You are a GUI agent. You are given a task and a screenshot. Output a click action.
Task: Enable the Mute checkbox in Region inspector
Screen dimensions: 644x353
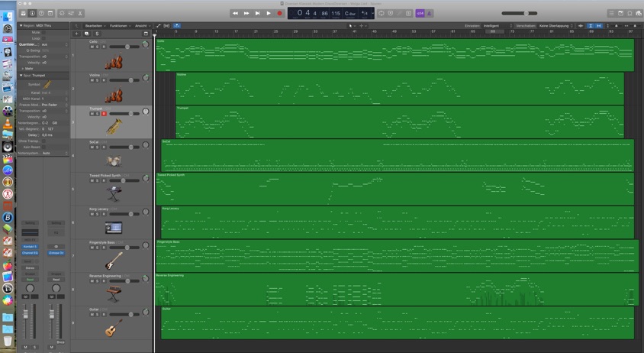tap(44, 32)
